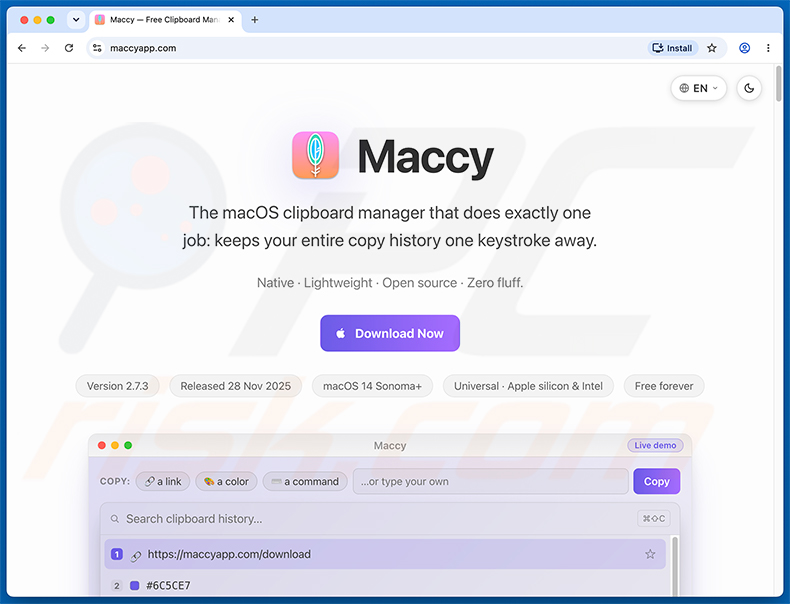Select the https://maccyapp.com/download history item
The image size is (790, 604).
[x=385, y=554]
